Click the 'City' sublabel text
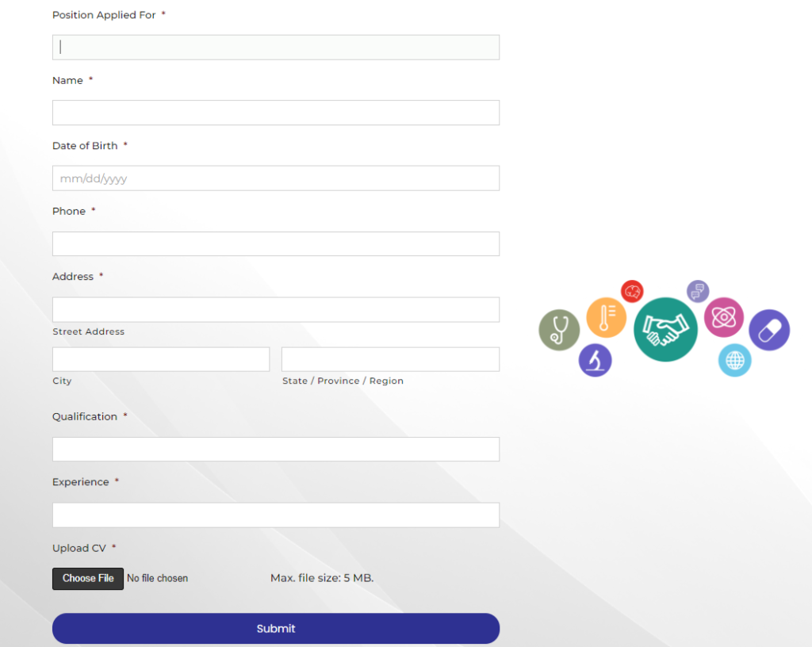This screenshot has width=812, height=647. [62, 381]
